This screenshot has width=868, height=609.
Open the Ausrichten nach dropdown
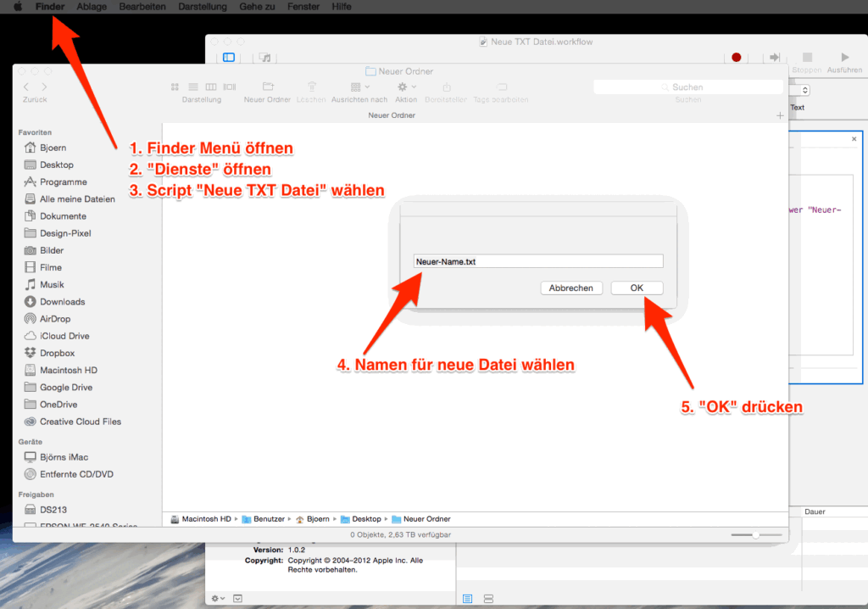(359, 87)
